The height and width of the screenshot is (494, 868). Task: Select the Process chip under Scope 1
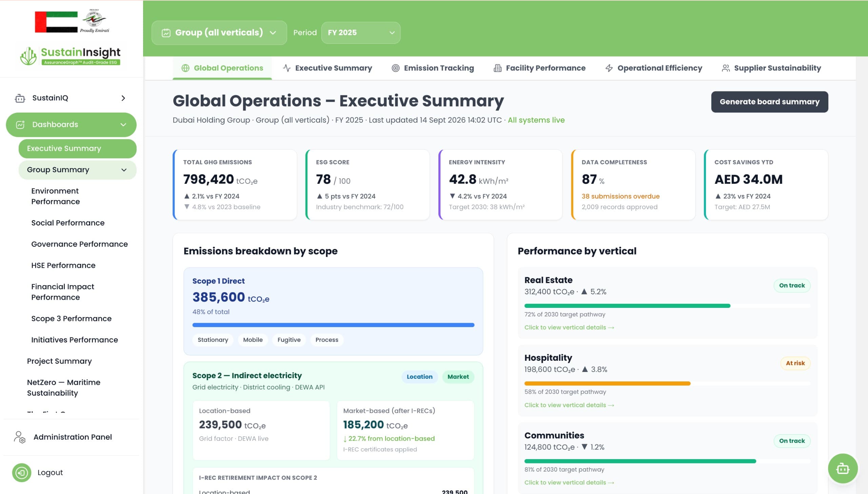[327, 340]
